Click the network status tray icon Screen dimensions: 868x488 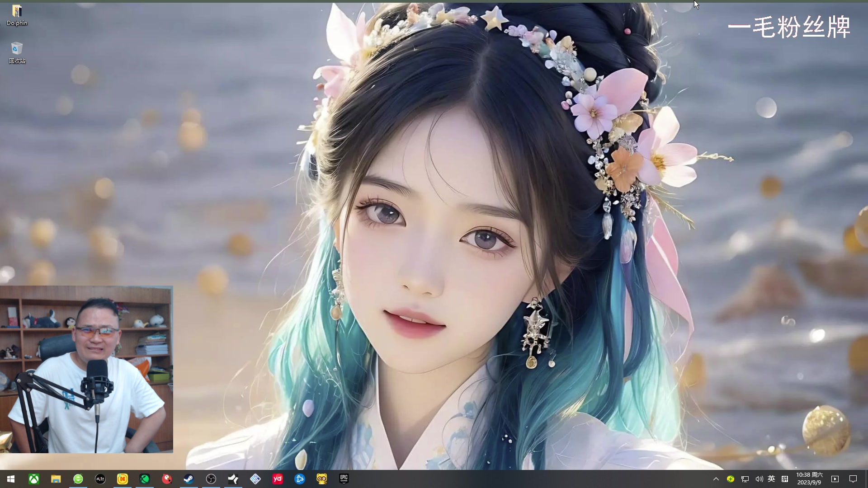[745, 479]
